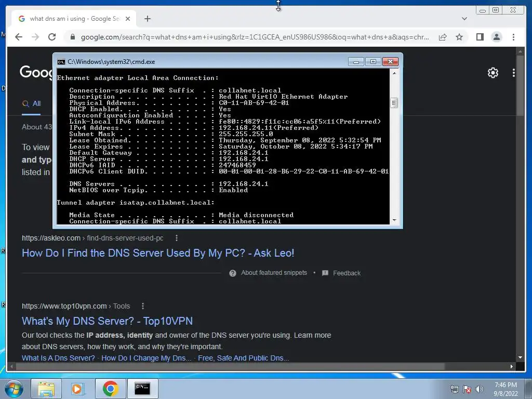Open Chrome profile avatar menu

pos(496,37)
